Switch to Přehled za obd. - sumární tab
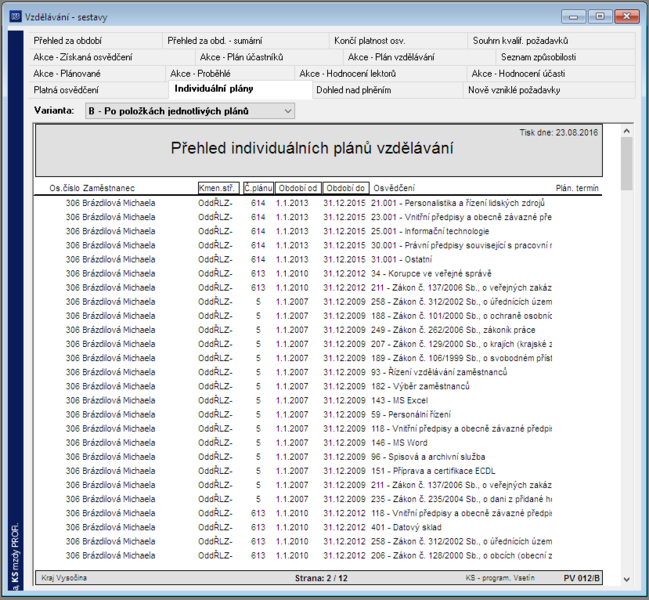The height and width of the screenshot is (600, 649). [245, 41]
